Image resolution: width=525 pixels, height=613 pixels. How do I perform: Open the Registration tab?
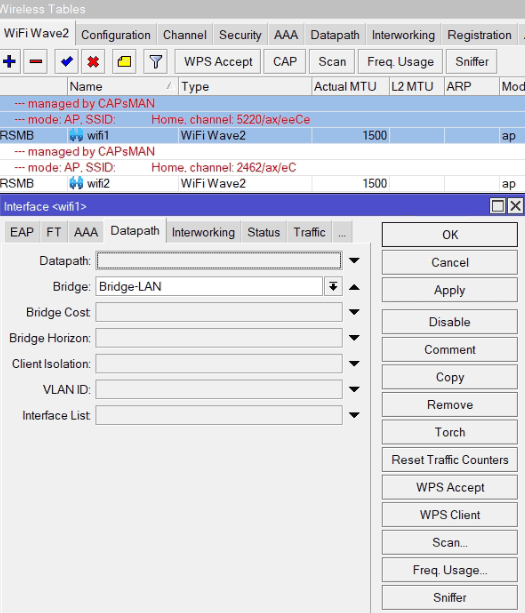[x=479, y=35]
